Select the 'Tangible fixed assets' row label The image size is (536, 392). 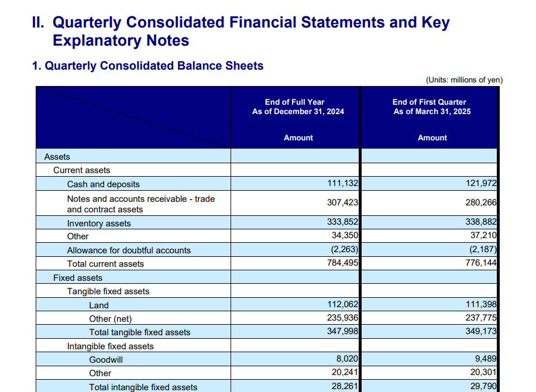click(108, 291)
